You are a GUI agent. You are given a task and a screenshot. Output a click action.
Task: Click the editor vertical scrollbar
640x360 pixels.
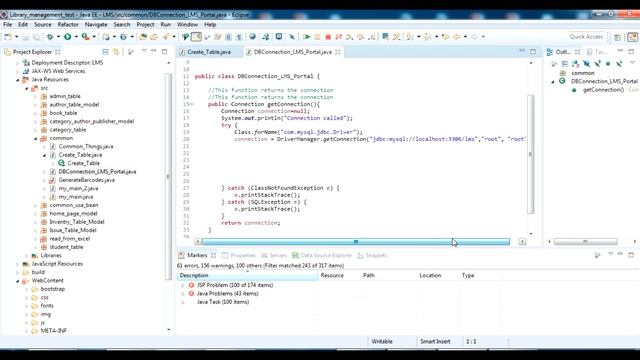531,154
